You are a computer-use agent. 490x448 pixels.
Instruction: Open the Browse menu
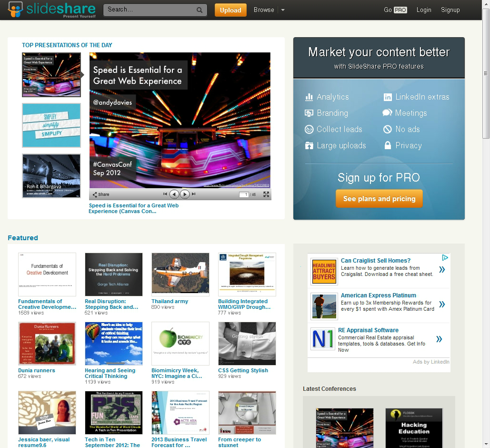tap(264, 10)
